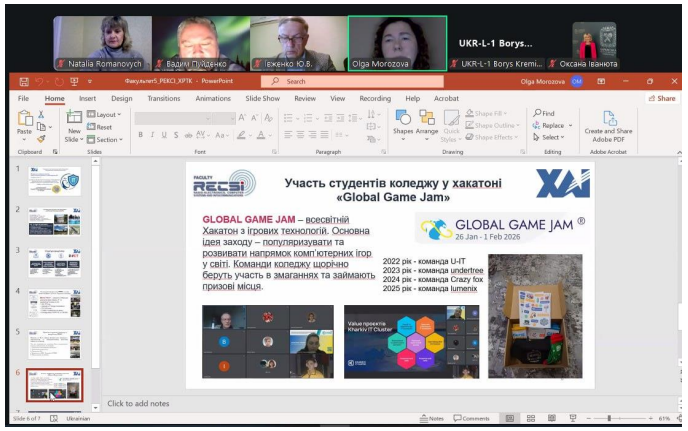Switch to the Slide Show tab
688x431 pixels.
[263, 99]
